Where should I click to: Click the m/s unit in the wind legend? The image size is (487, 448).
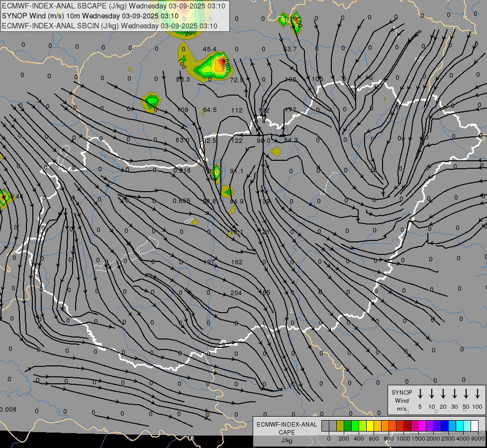(401, 409)
